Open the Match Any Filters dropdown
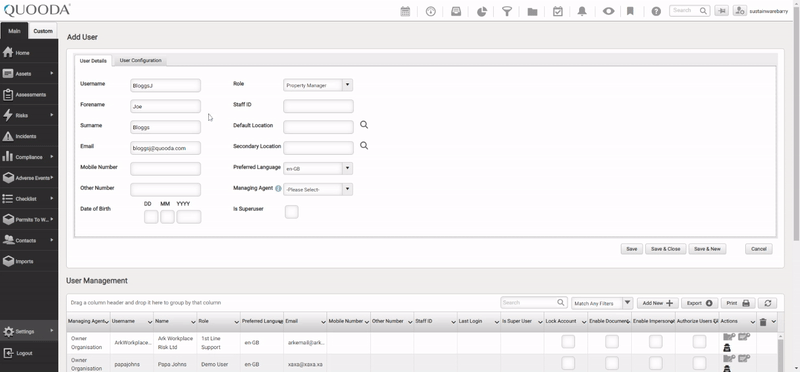This screenshot has width=800, height=372. (602, 303)
